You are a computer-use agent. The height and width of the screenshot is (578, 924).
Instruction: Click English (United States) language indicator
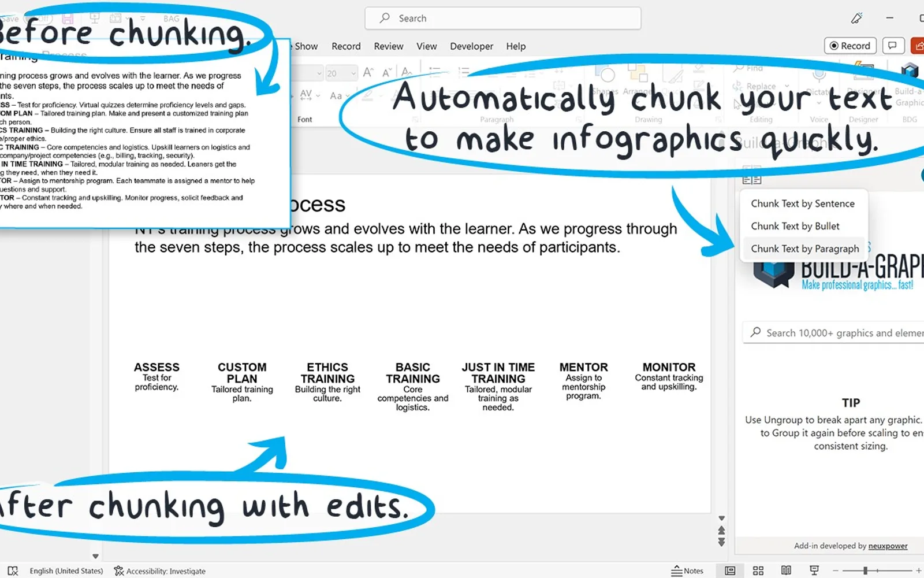tap(66, 570)
